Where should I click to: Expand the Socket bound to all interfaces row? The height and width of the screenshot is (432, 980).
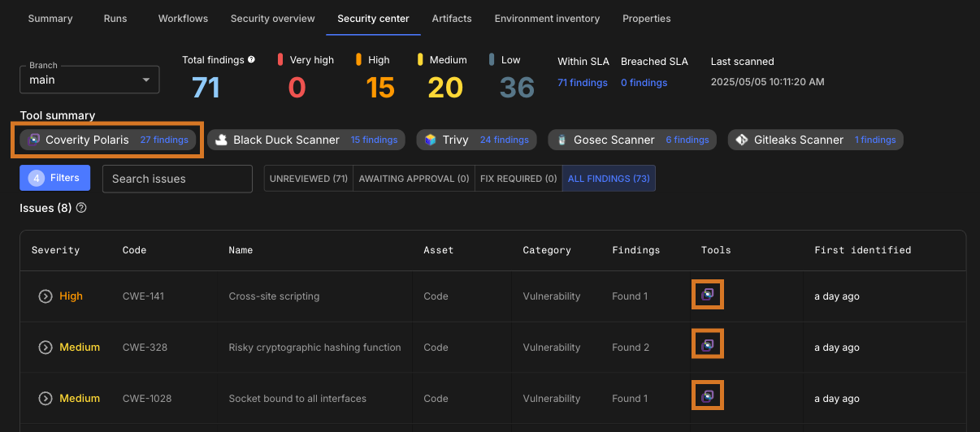point(46,399)
